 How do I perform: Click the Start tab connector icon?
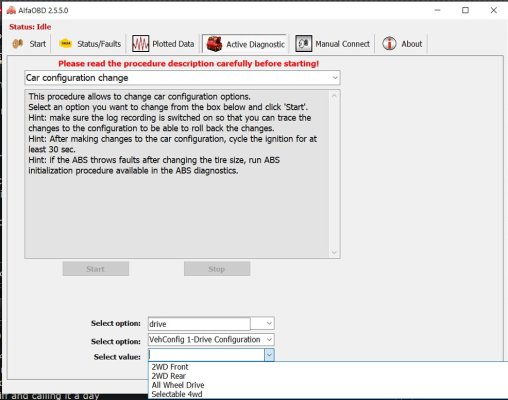18,44
